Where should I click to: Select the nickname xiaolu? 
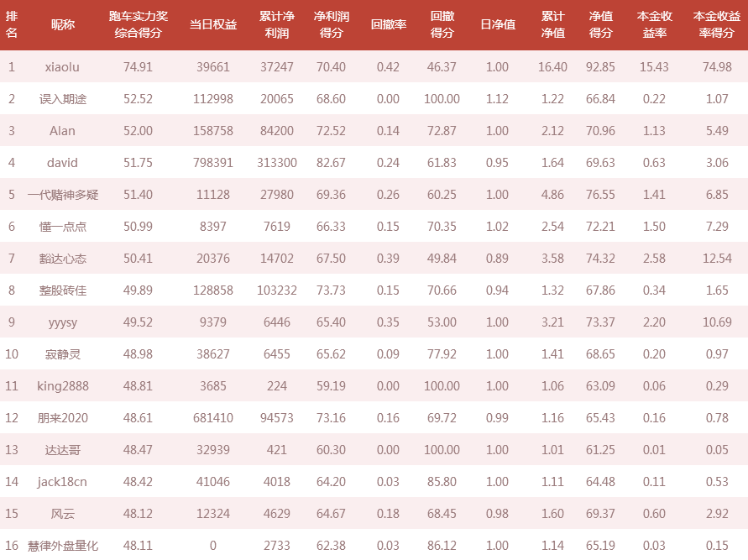click(62, 67)
